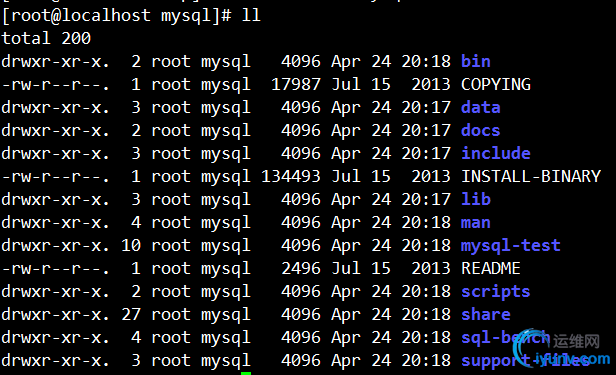The height and width of the screenshot is (375, 616).
Task: Click the total 200 line
Action: 46,38
